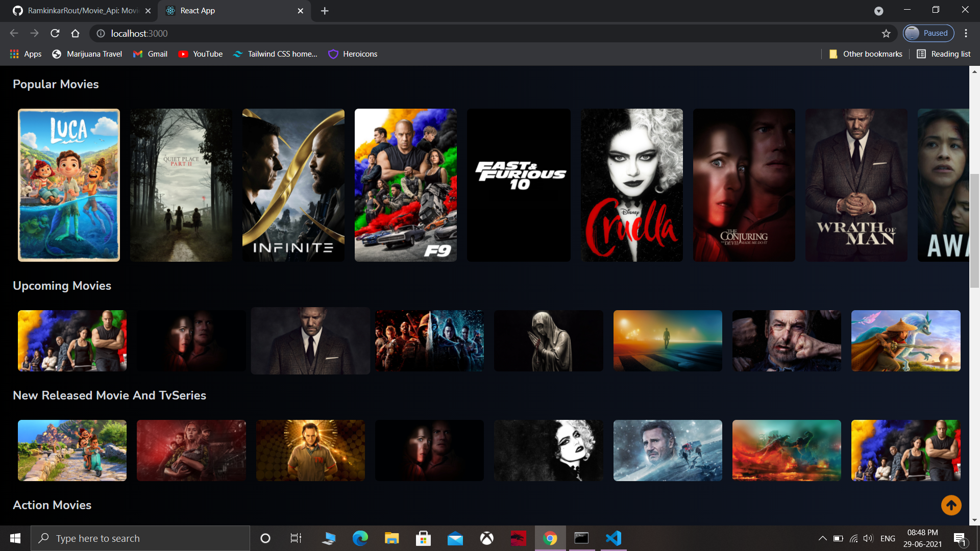Open Visual Studio Code from the taskbar
The image size is (980, 551).
613,538
